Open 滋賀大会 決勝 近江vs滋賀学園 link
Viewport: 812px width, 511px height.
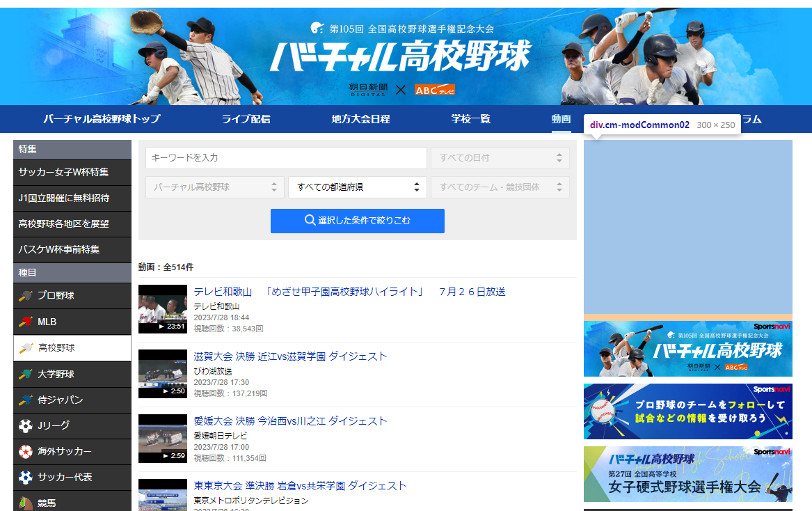coord(291,356)
